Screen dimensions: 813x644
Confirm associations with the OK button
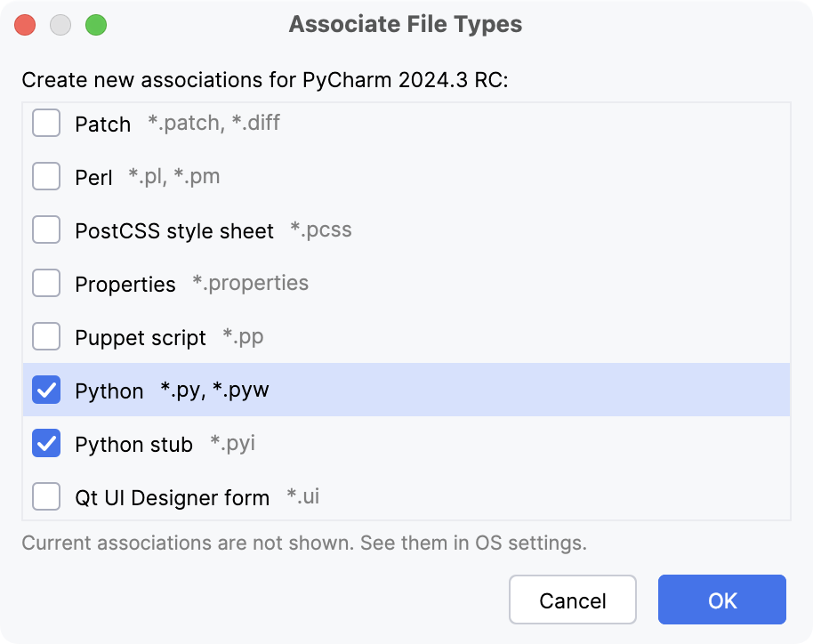[721, 600]
